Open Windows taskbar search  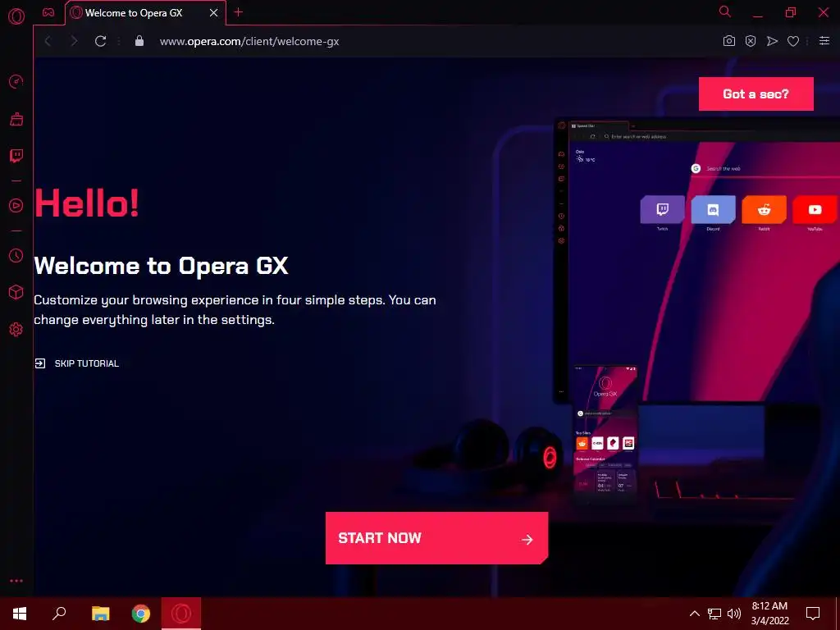[59, 614]
